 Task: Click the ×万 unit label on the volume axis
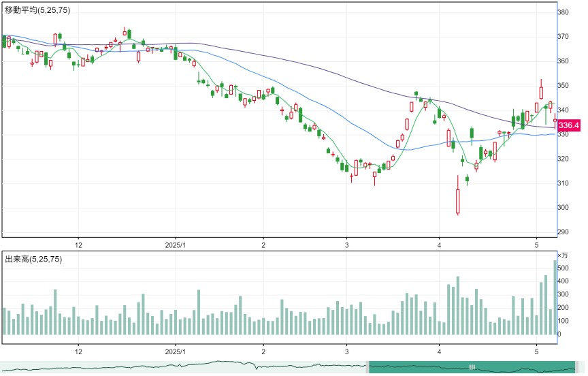point(563,255)
